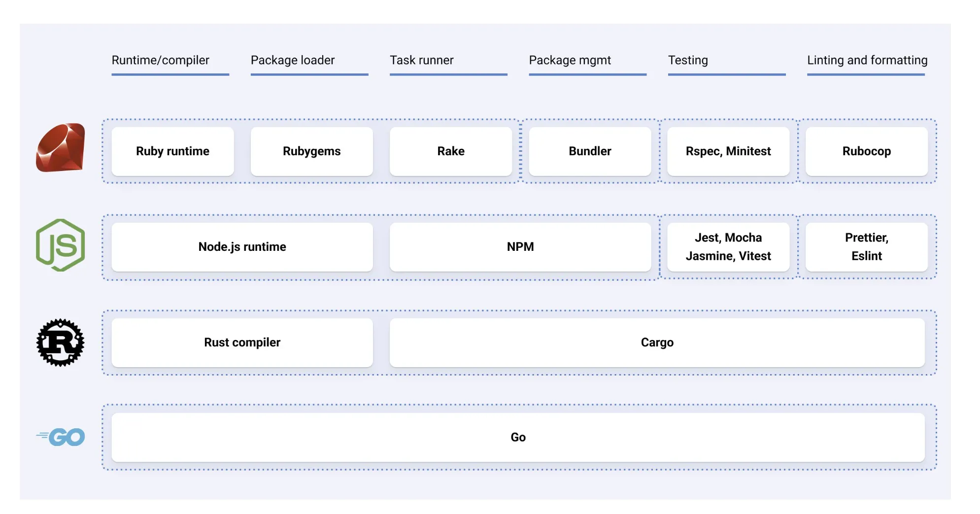Select the Rubygems package loader
Viewport: 980px width, 514px height.
click(x=311, y=151)
